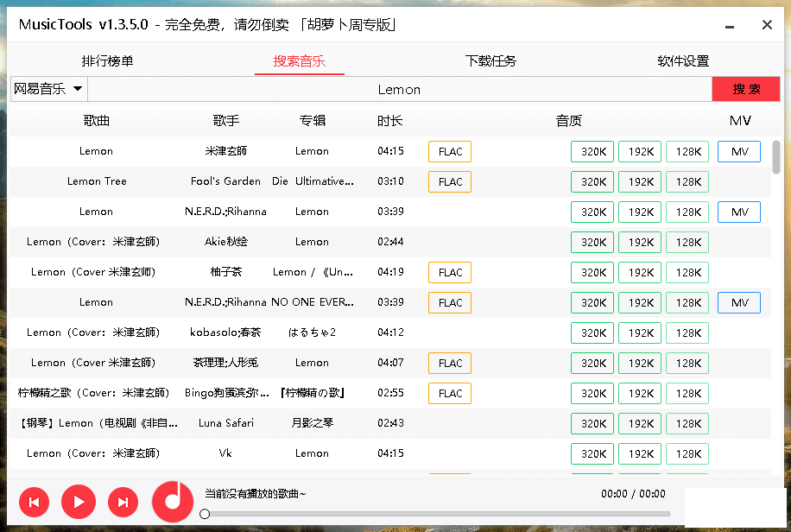Open the 网易音乐 source dropdown
This screenshot has width=791, height=532.
coord(48,89)
